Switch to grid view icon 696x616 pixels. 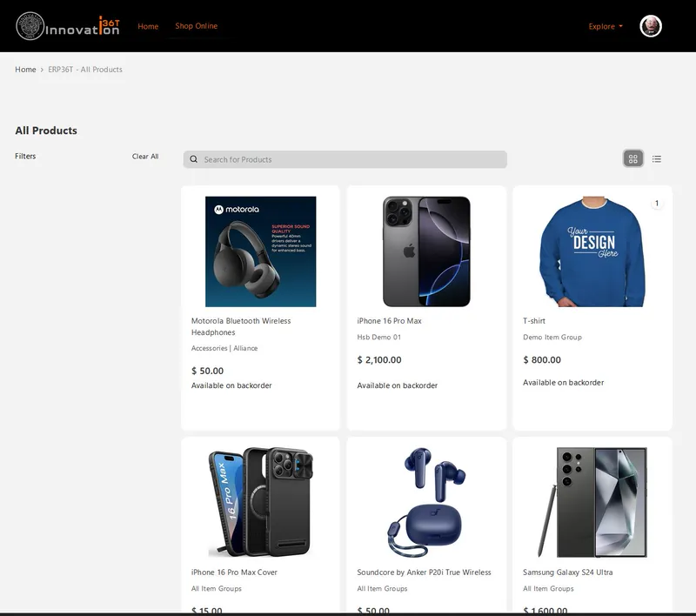pos(633,159)
